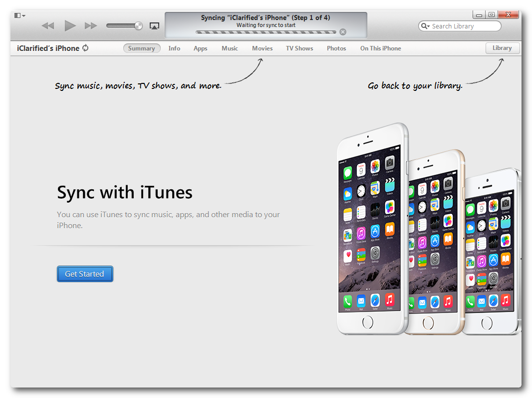
Task: Open the Movies tab
Action: (262, 48)
